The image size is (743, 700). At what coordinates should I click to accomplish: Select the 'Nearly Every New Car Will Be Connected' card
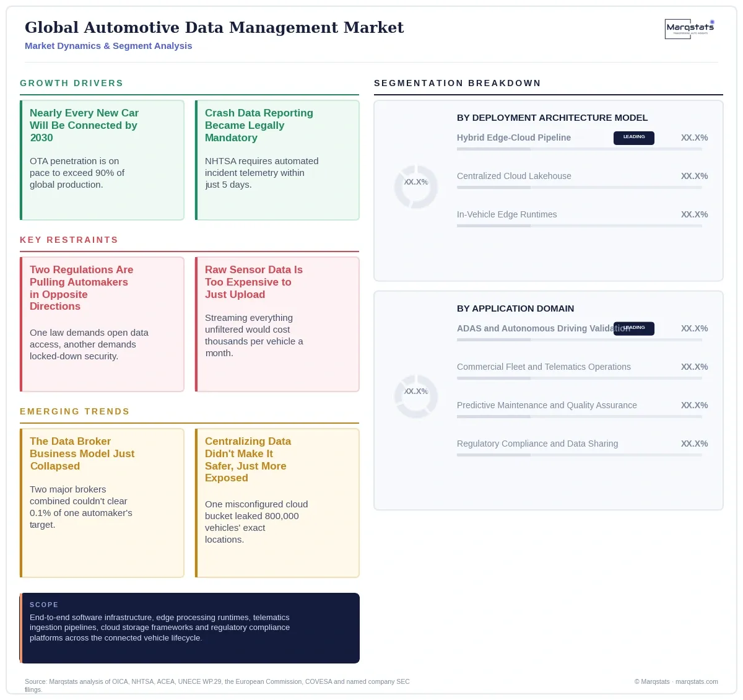coord(102,160)
